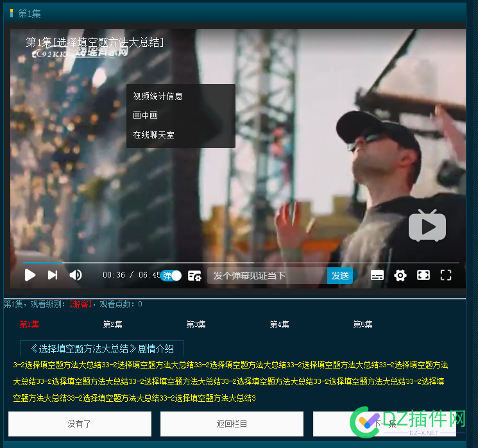Toggle the subtitle icon
The image size is (478, 448).
click(x=377, y=276)
